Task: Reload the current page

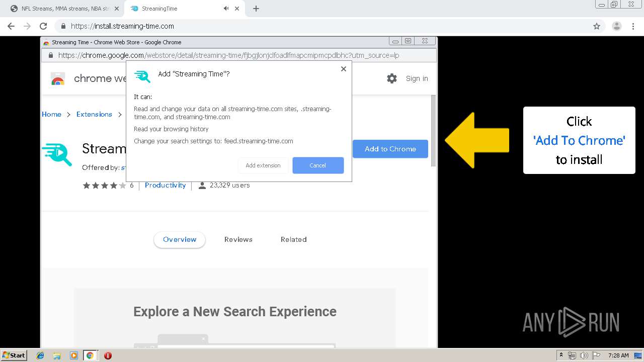Action: coord(43,26)
